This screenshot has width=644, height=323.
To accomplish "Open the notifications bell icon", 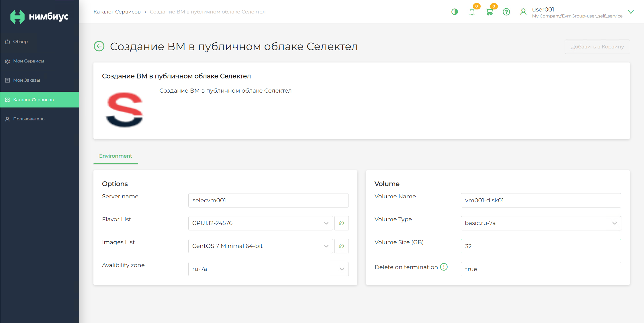I will (472, 12).
